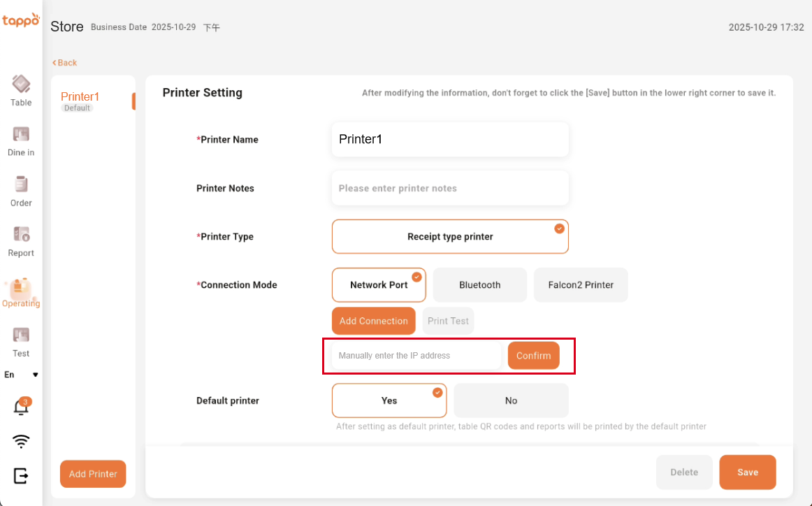
Task: Select Printer1 in the printer list
Action: (80, 97)
